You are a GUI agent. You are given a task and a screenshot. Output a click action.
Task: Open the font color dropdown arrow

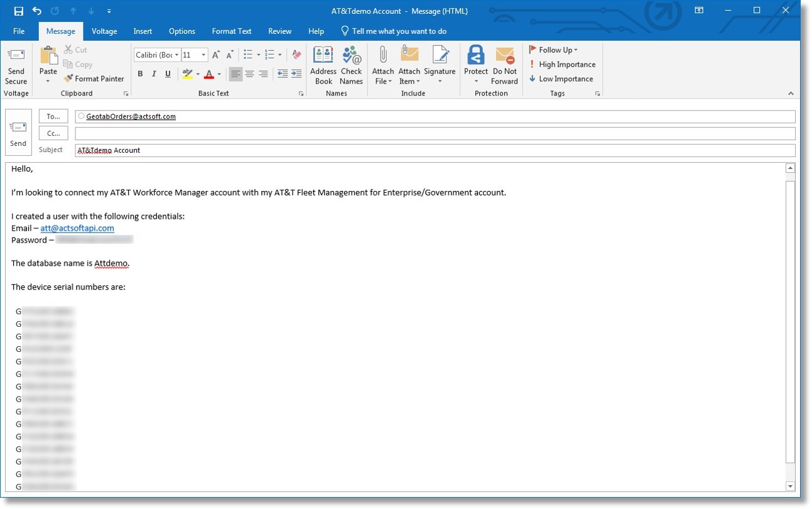tap(219, 74)
